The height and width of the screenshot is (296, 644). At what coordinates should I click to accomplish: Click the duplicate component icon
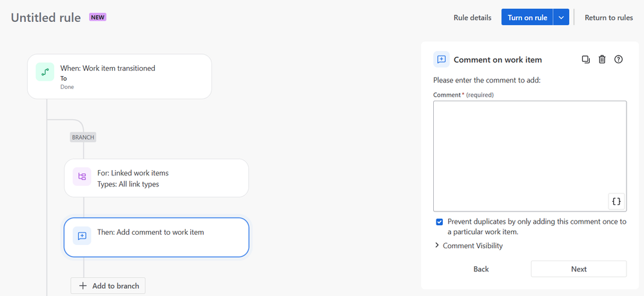tap(585, 59)
